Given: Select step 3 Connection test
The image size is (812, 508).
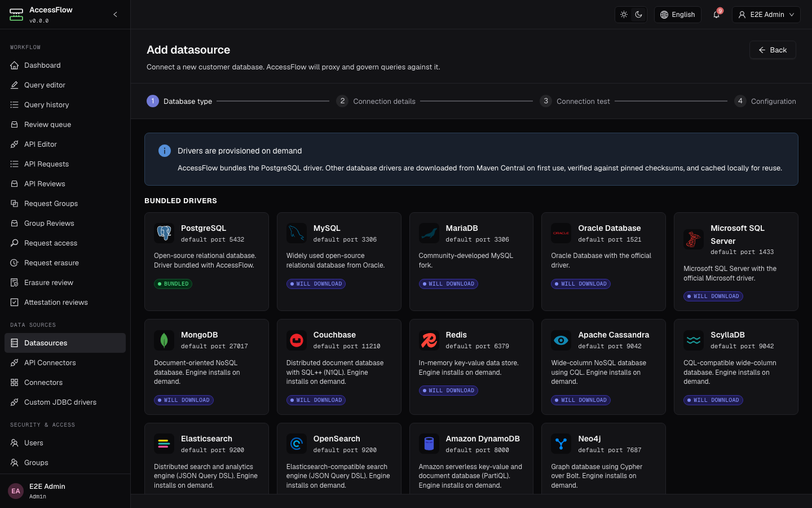Looking at the screenshot, I should (x=575, y=101).
